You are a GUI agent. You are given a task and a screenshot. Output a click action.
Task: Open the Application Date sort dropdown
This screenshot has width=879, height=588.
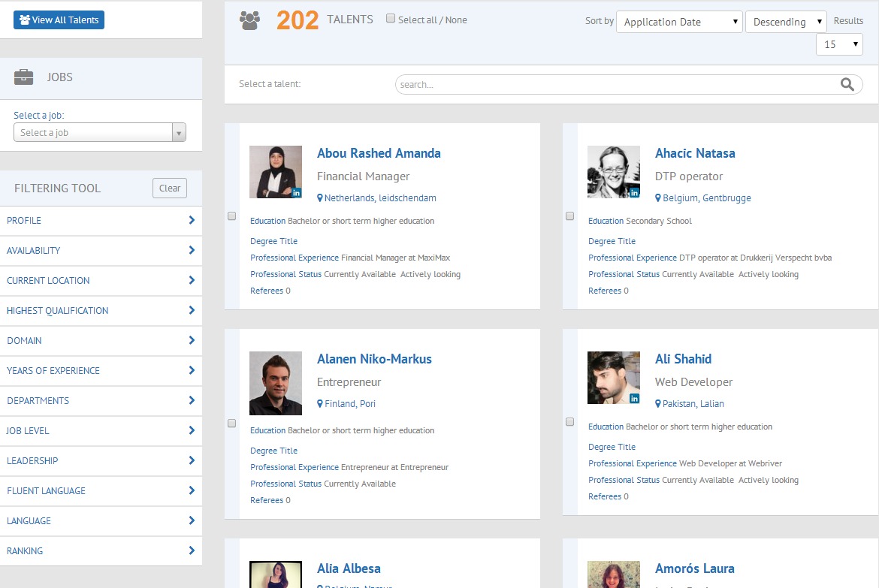(679, 22)
